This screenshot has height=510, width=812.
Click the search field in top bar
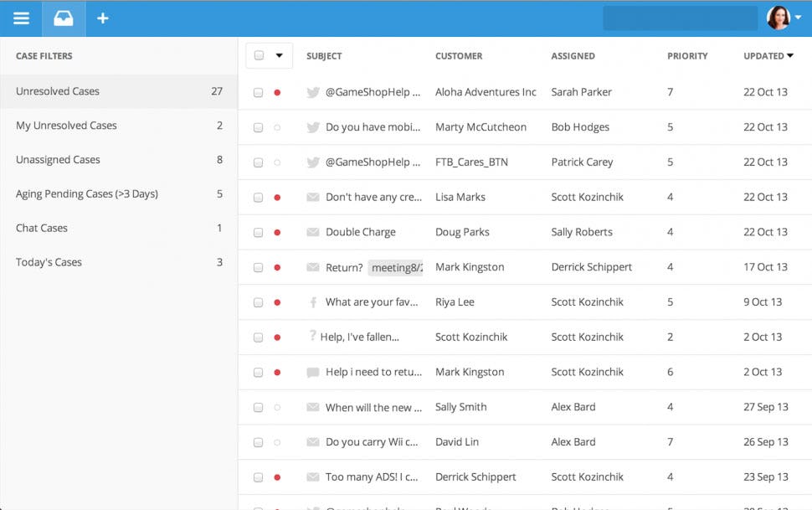tap(680, 18)
